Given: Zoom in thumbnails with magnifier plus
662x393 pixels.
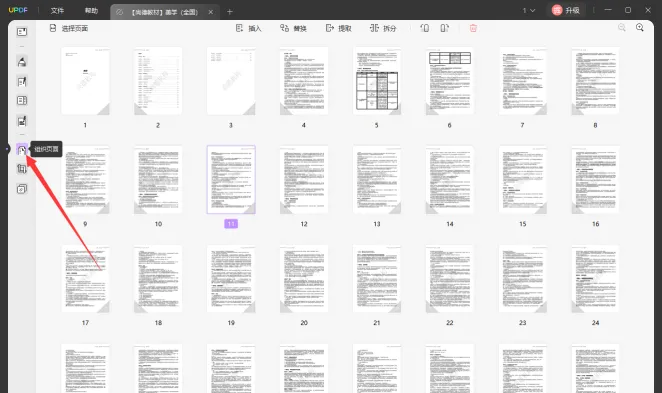Looking at the screenshot, I should tap(640, 27).
